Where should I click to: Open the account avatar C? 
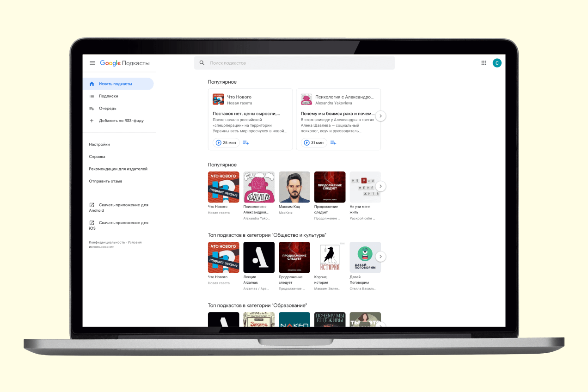pyautogui.click(x=497, y=63)
